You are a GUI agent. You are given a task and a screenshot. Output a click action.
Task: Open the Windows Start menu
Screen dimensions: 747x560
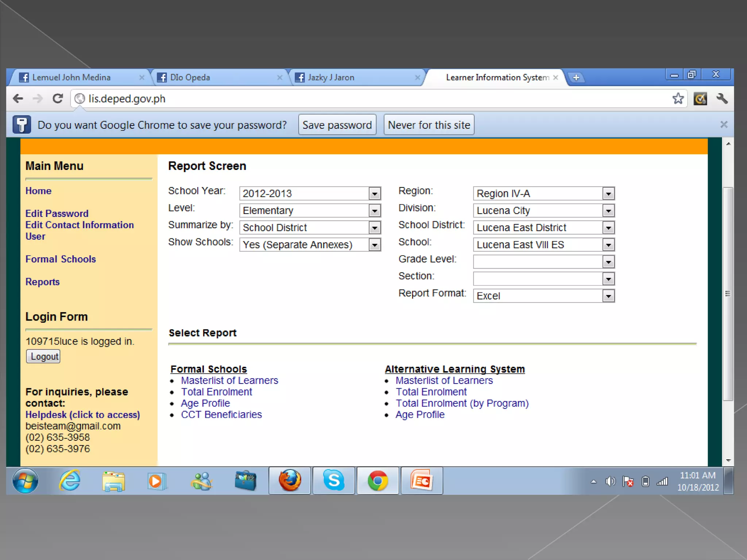[25, 481]
